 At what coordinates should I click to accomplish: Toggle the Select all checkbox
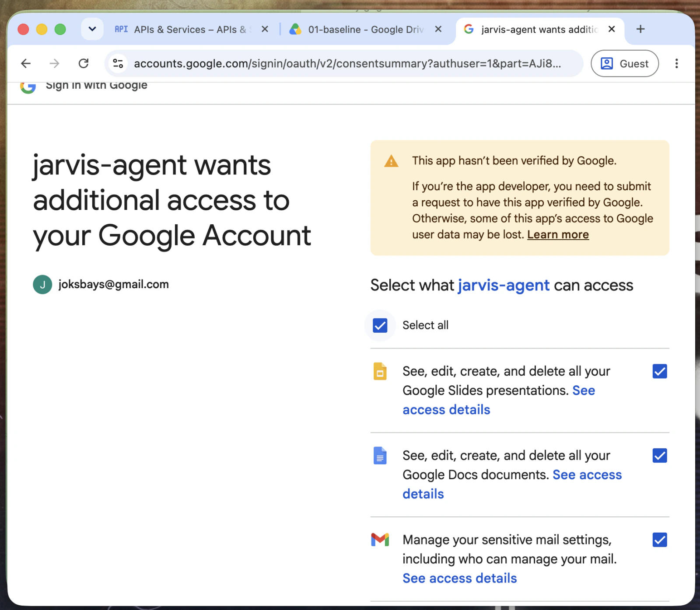click(380, 325)
